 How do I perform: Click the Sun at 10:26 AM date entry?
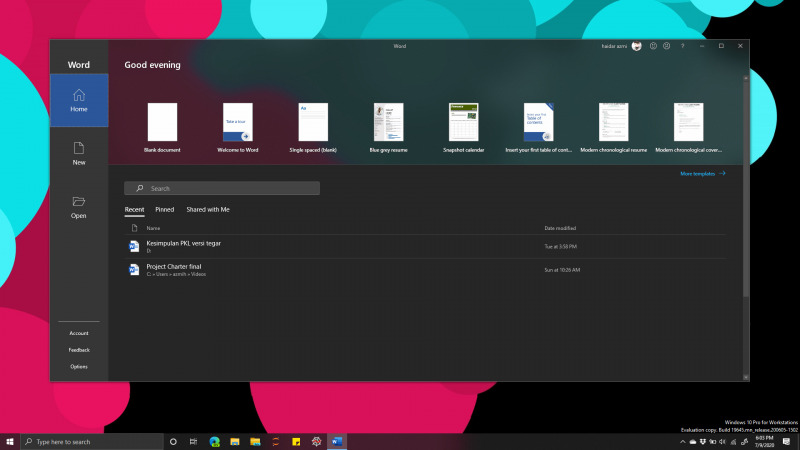click(562, 270)
